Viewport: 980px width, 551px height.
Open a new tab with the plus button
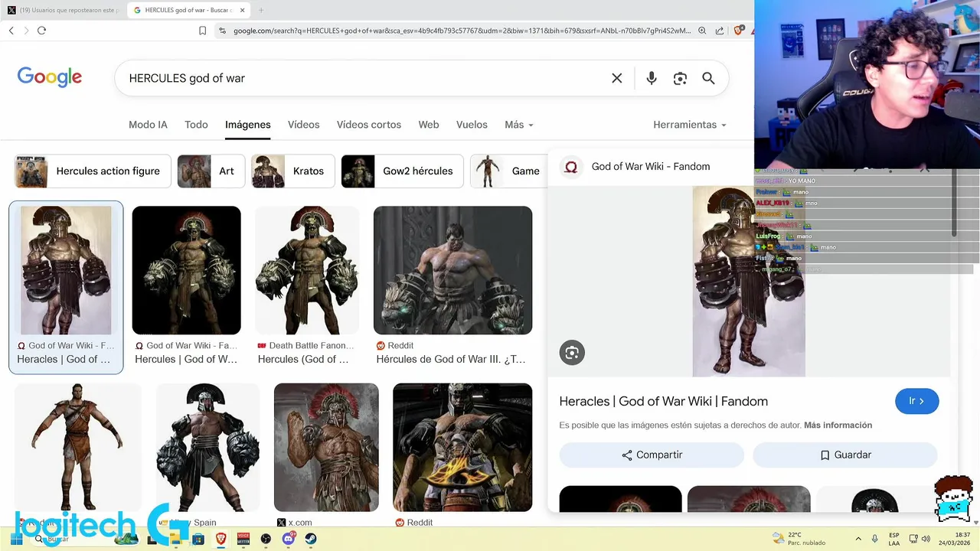tap(260, 10)
